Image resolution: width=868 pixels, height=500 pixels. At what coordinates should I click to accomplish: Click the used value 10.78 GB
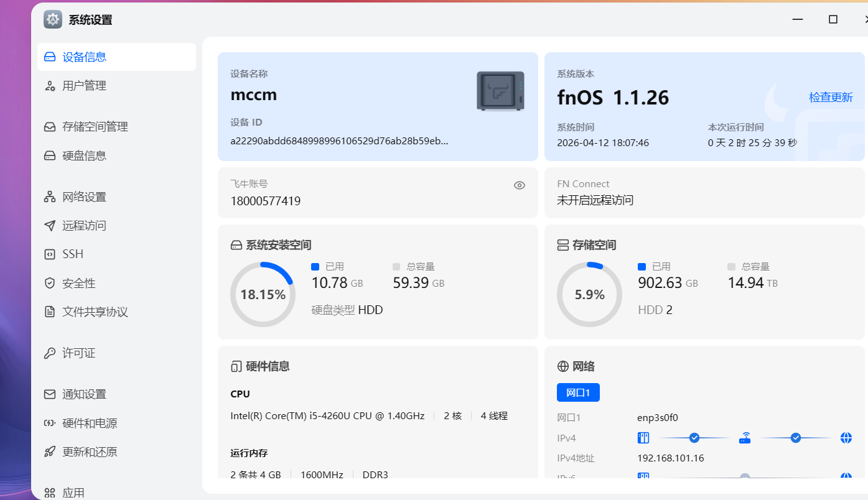point(337,283)
